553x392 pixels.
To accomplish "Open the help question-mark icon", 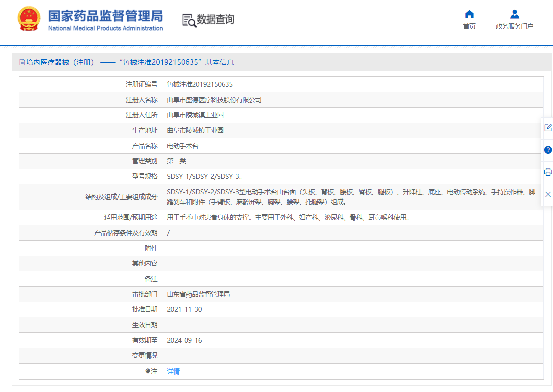I will tap(548, 150).
